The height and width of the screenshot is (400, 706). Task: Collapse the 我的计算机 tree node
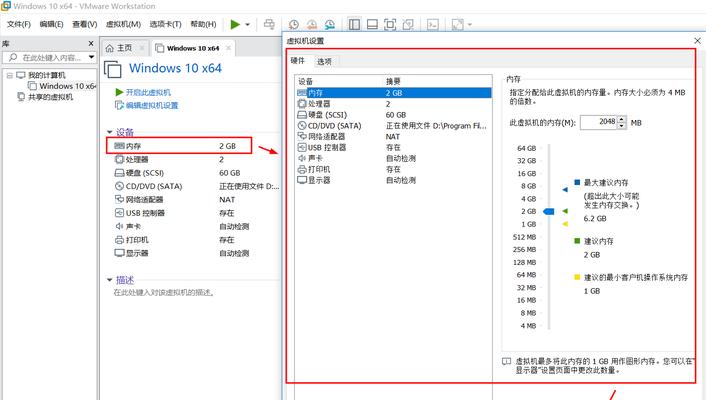point(9,75)
